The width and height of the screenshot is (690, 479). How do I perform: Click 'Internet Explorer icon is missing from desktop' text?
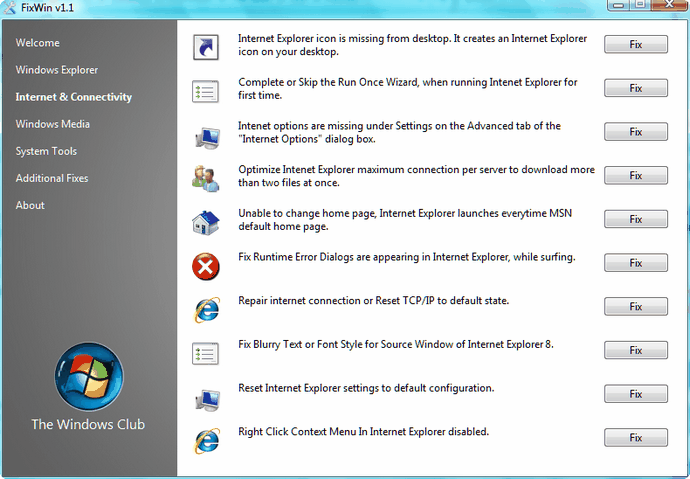tap(412, 45)
